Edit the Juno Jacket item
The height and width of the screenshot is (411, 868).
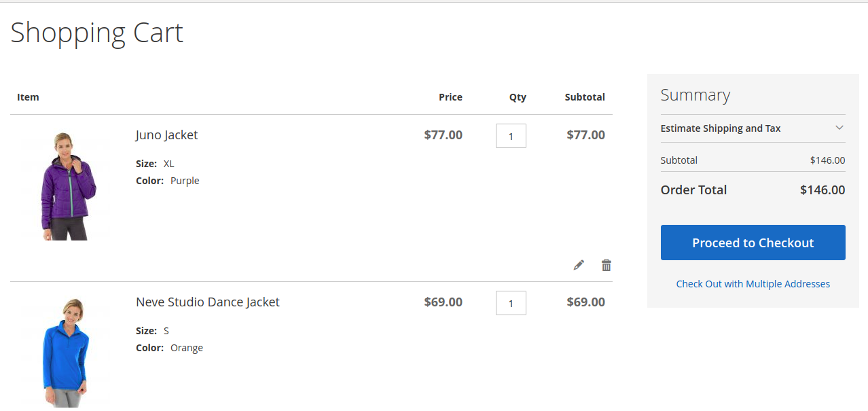click(579, 265)
